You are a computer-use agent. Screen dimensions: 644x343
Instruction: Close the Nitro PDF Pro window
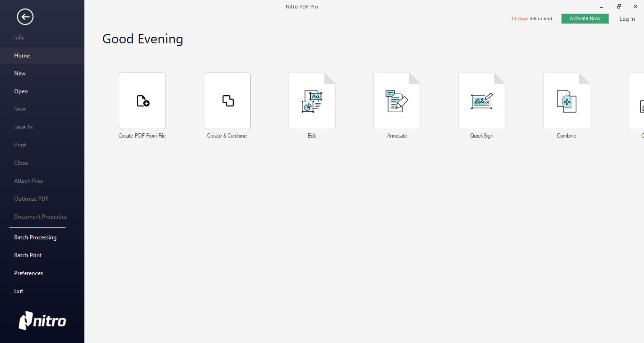click(636, 7)
